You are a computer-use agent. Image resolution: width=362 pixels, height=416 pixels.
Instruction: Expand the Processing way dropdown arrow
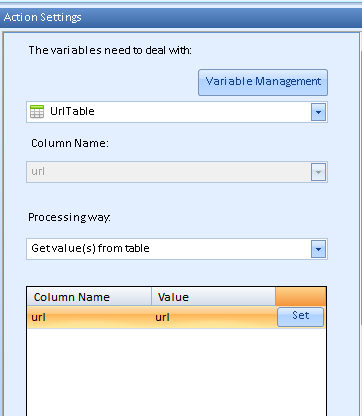[x=318, y=249]
